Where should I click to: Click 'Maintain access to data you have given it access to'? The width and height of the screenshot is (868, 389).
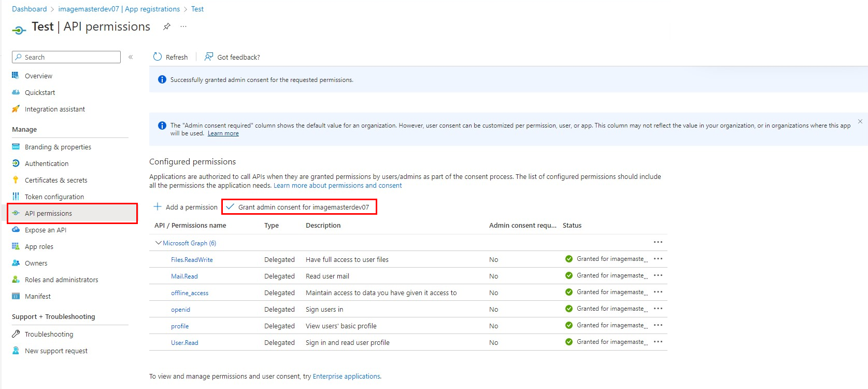tap(381, 293)
